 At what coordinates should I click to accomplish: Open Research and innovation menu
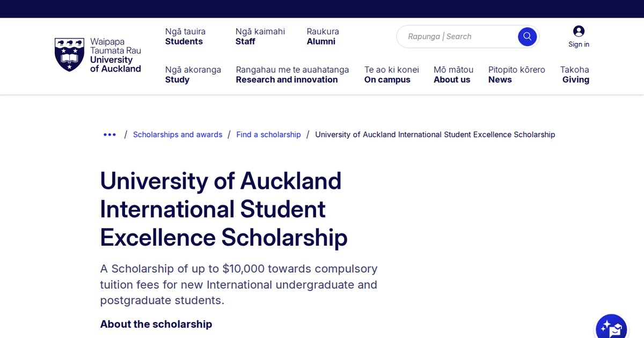tap(292, 75)
